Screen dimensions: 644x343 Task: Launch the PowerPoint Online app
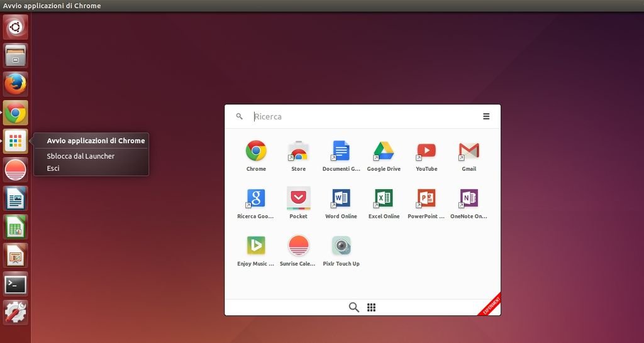[x=426, y=199]
